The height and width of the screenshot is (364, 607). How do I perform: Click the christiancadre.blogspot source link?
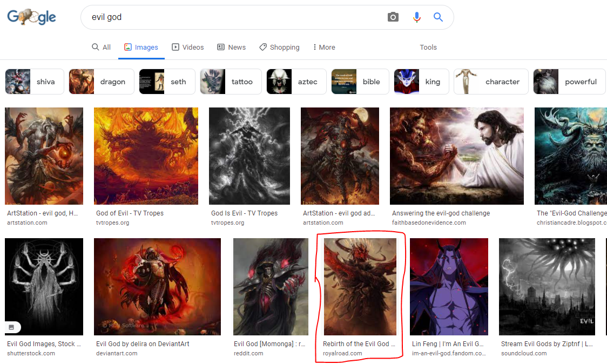tap(571, 223)
